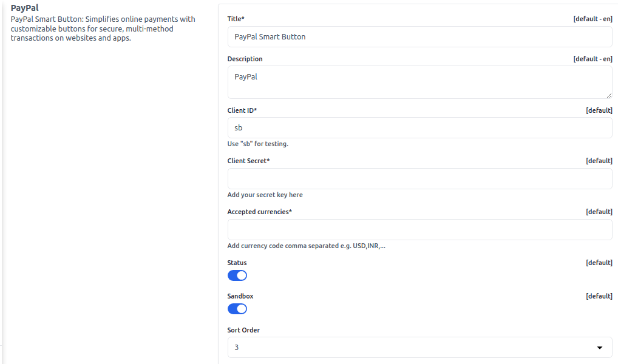Select the Accepted currencies input

[x=419, y=229]
